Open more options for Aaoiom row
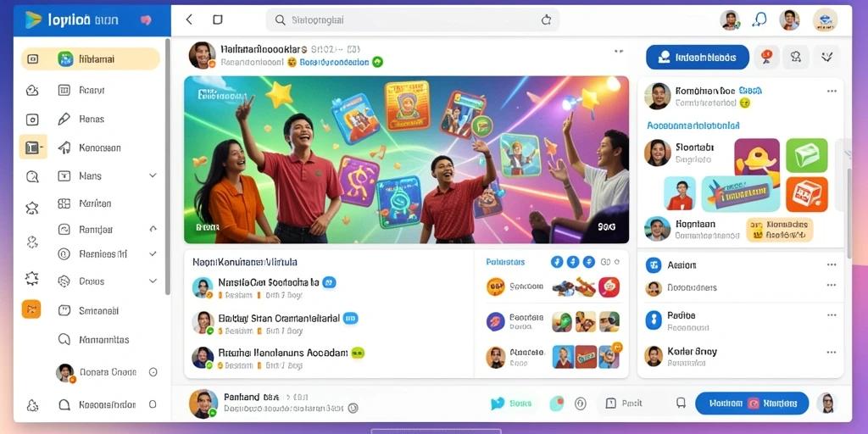Screen dimensions: 868x434 click(832, 264)
